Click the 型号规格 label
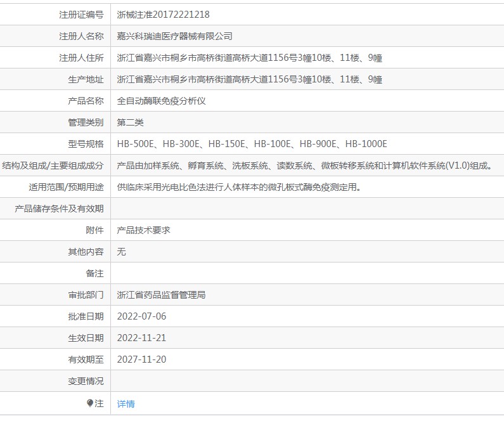This screenshot has height=421, width=504. 86,144
